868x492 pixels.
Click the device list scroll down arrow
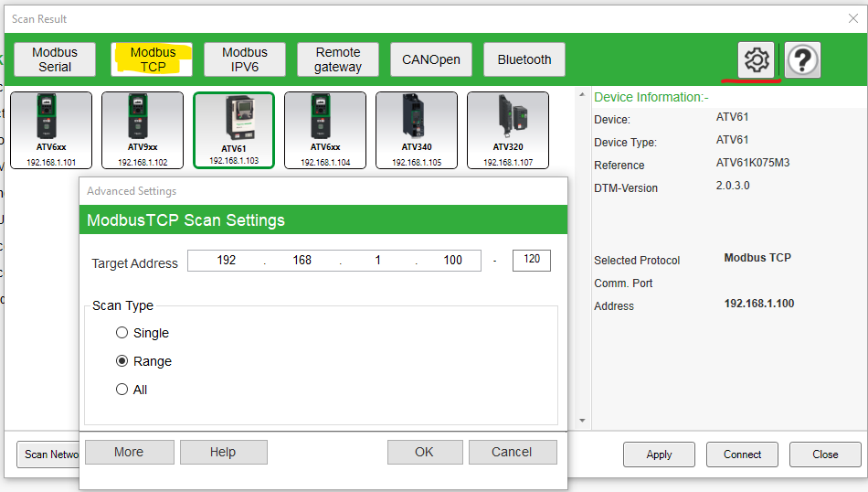click(x=582, y=421)
